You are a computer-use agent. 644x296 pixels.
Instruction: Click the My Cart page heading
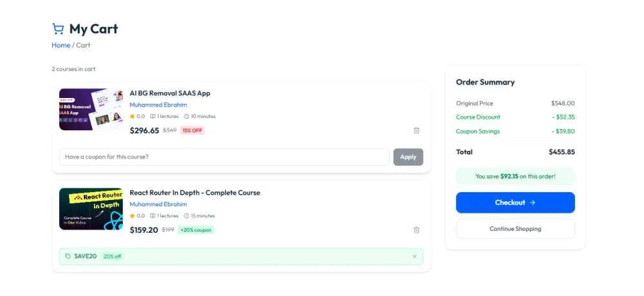click(x=93, y=29)
